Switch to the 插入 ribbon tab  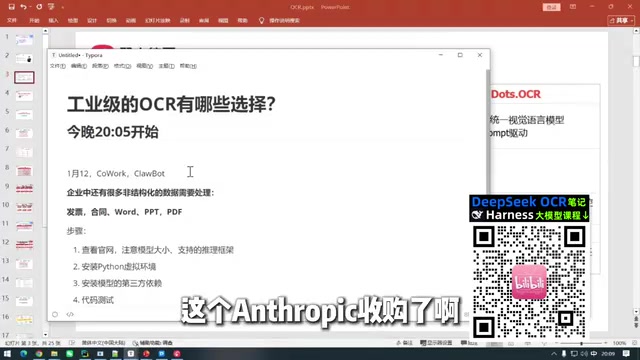53,20
